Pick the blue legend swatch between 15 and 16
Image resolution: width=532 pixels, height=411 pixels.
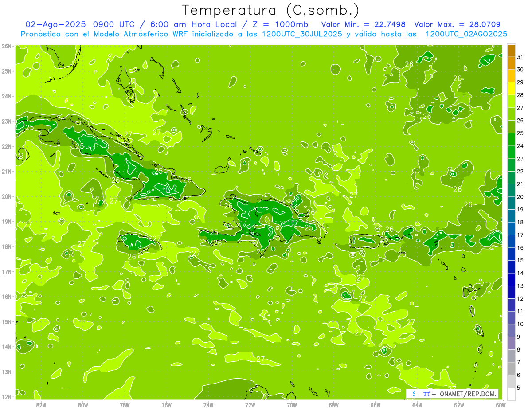click(511, 254)
